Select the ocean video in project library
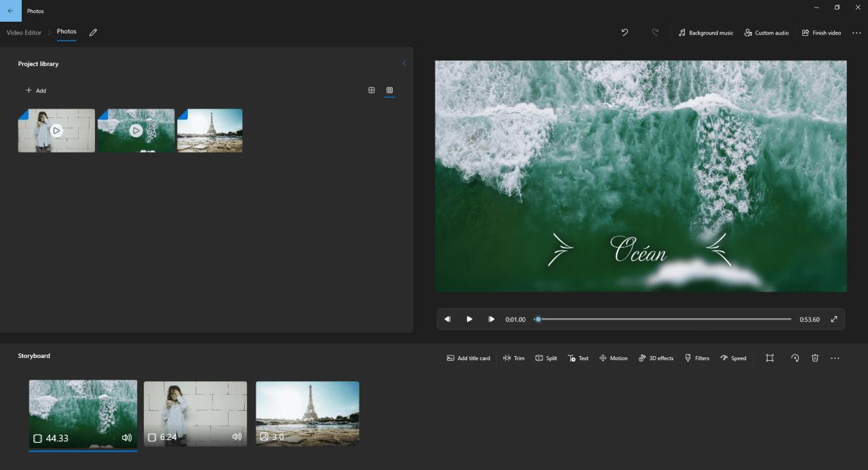The width and height of the screenshot is (868, 470). point(136,130)
